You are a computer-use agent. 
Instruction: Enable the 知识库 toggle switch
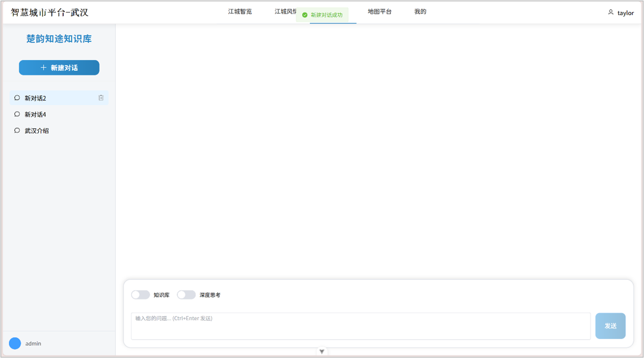(x=140, y=295)
